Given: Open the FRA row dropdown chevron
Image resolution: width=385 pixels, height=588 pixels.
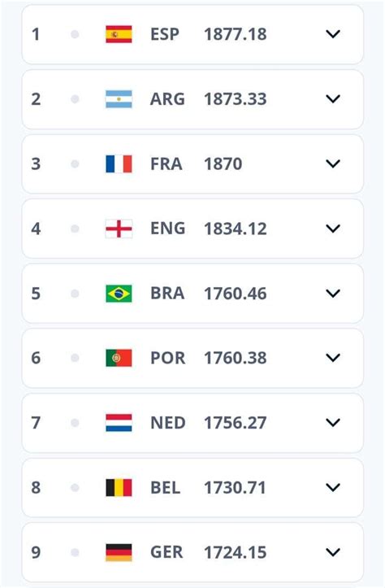Looking at the screenshot, I should click(x=333, y=163).
